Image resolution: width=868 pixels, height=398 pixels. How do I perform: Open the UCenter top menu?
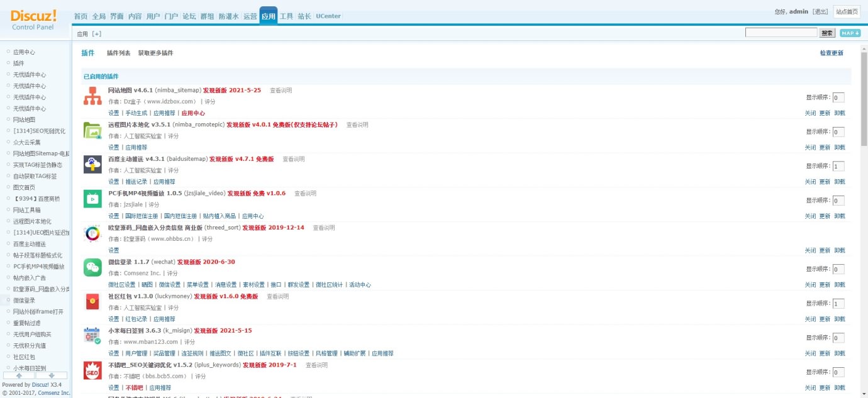click(328, 16)
